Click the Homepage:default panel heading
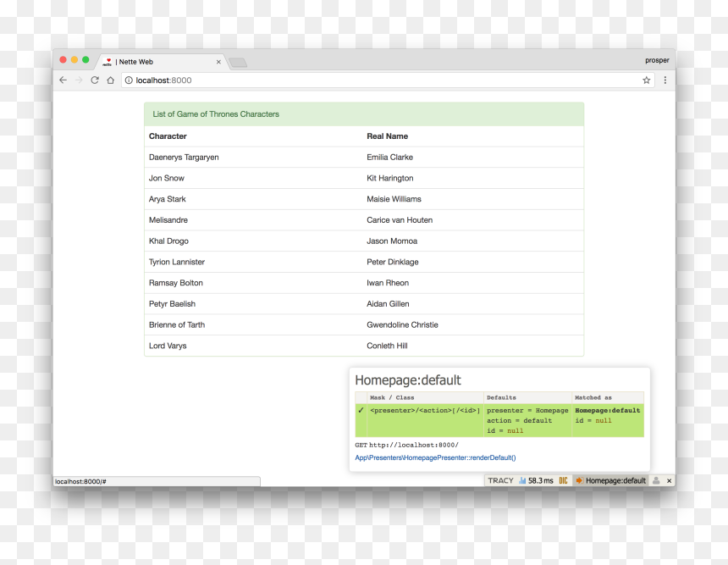 point(408,380)
